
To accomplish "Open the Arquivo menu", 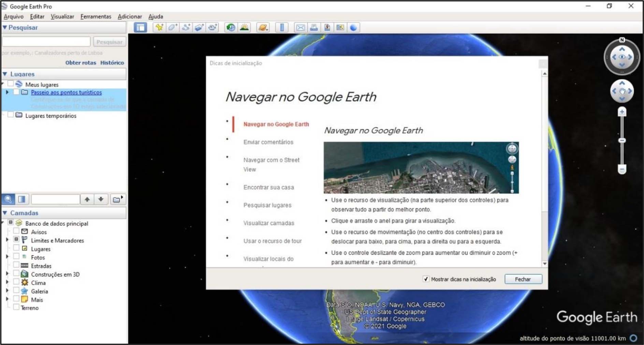I will 14,16.
